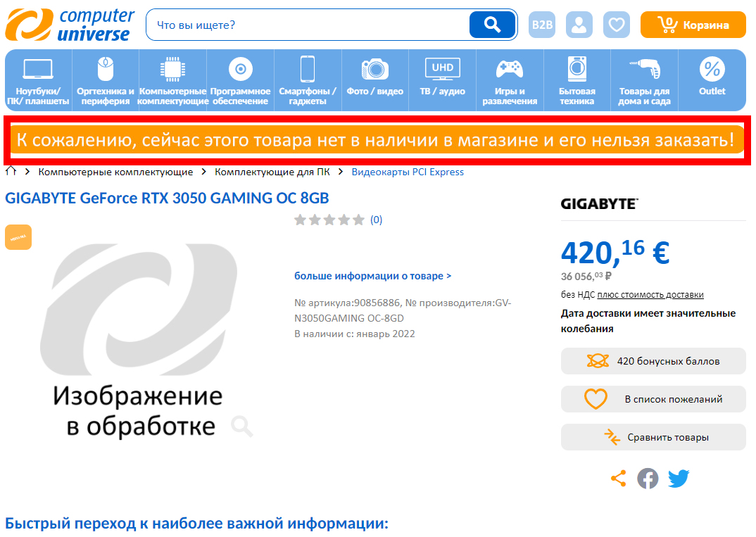Image resolution: width=756 pixels, height=537 pixels.
Task: Click 'Сравнить товары' compare button
Action: 653,437
